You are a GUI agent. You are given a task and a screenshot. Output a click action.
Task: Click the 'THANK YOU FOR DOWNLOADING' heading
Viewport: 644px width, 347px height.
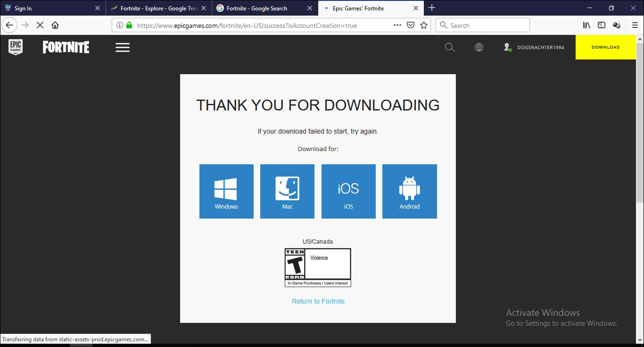tap(318, 105)
